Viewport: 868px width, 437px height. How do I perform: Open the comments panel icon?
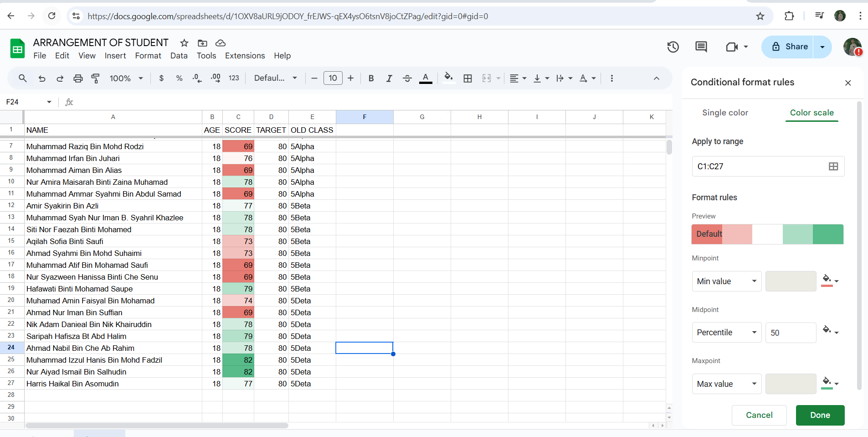coord(701,47)
